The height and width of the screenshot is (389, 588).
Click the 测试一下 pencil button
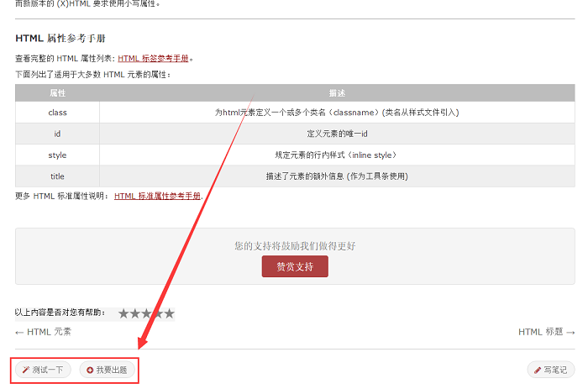point(43,370)
